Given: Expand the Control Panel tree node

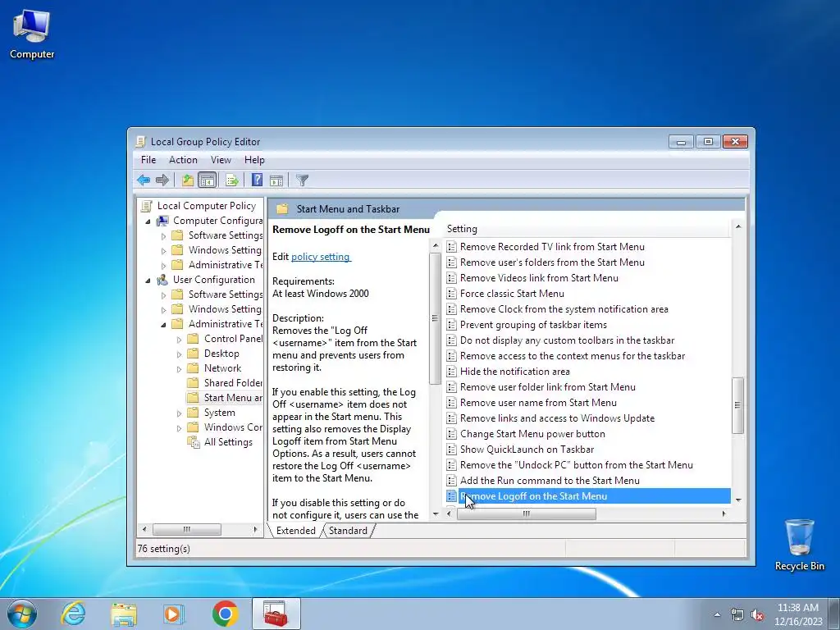Looking at the screenshot, I should coord(179,339).
